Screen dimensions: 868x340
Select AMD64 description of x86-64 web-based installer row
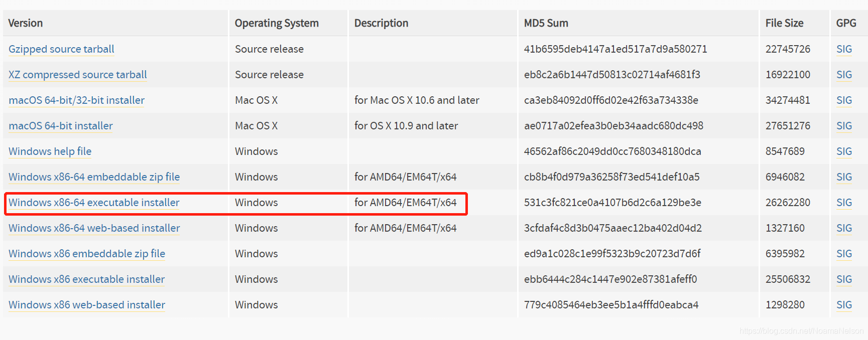(405, 228)
